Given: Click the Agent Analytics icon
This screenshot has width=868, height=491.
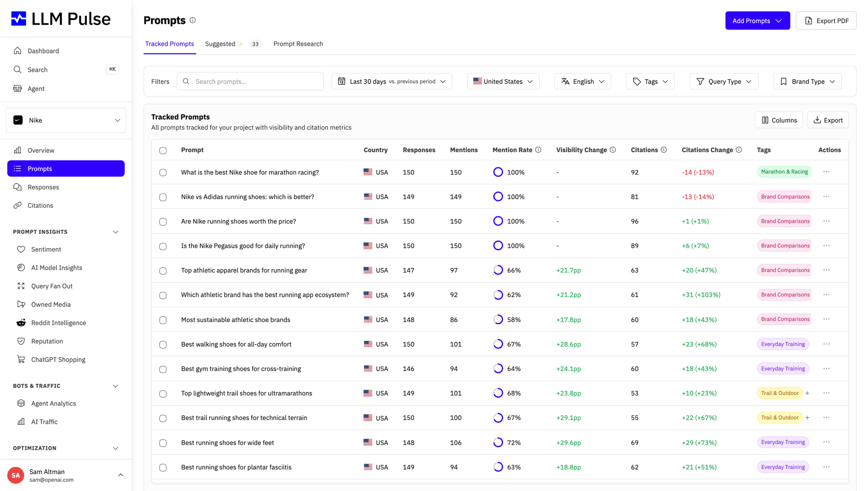Looking at the screenshot, I should click(21, 403).
